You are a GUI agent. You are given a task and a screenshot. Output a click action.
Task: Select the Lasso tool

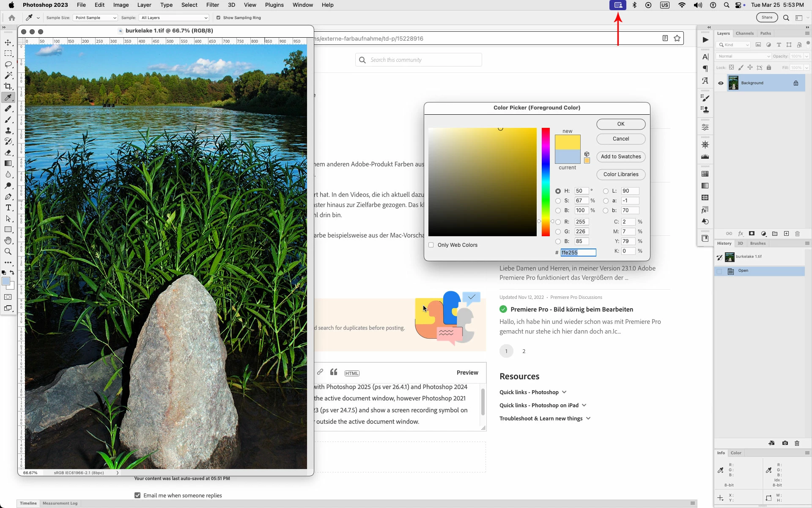pyautogui.click(x=8, y=64)
